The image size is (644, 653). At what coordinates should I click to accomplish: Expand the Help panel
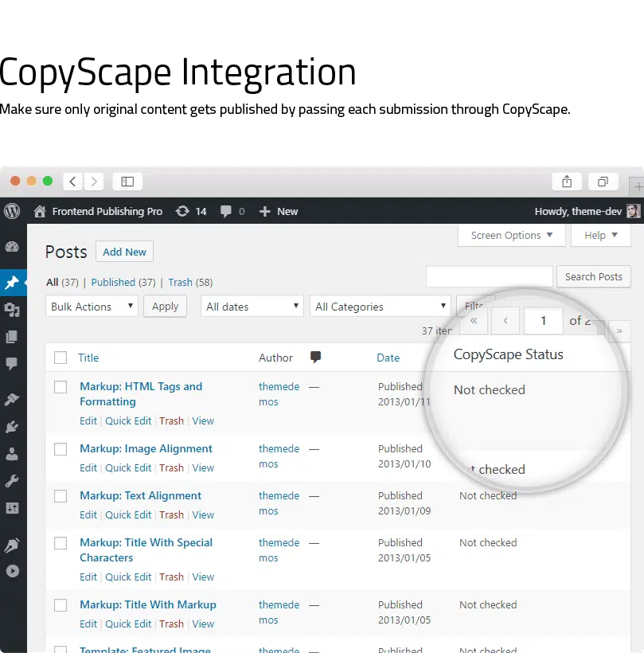point(601,235)
